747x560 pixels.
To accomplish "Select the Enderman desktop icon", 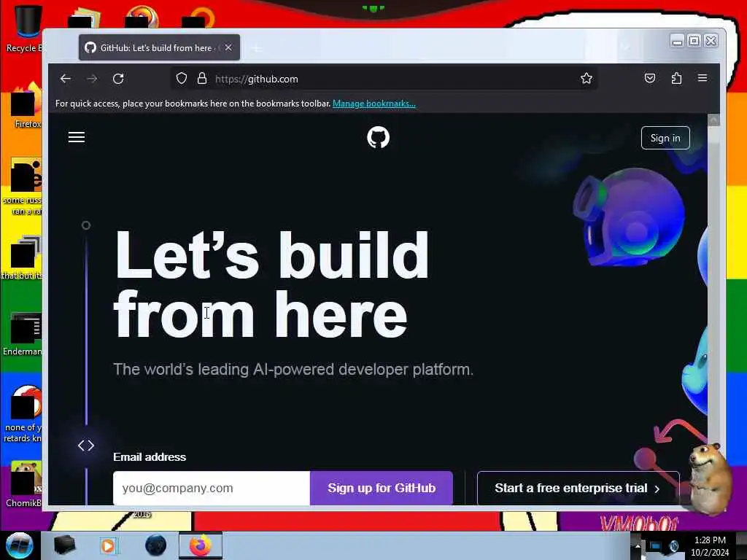I will (23, 334).
